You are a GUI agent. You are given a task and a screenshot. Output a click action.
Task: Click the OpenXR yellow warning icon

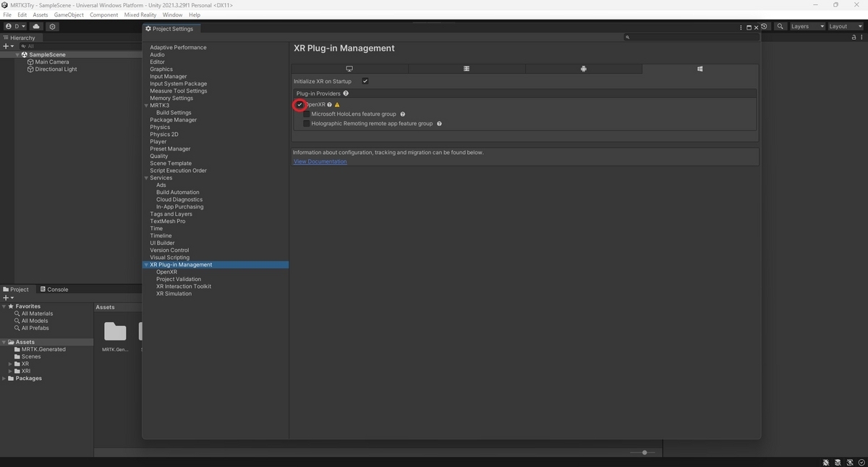[x=337, y=104]
